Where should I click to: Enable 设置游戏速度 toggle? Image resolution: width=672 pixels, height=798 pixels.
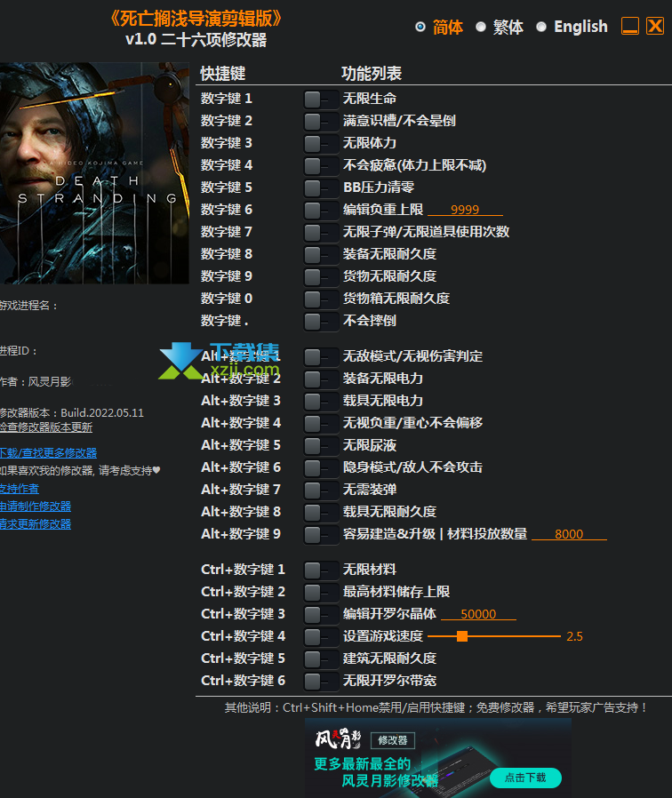pyautogui.click(x=321, y=636)
